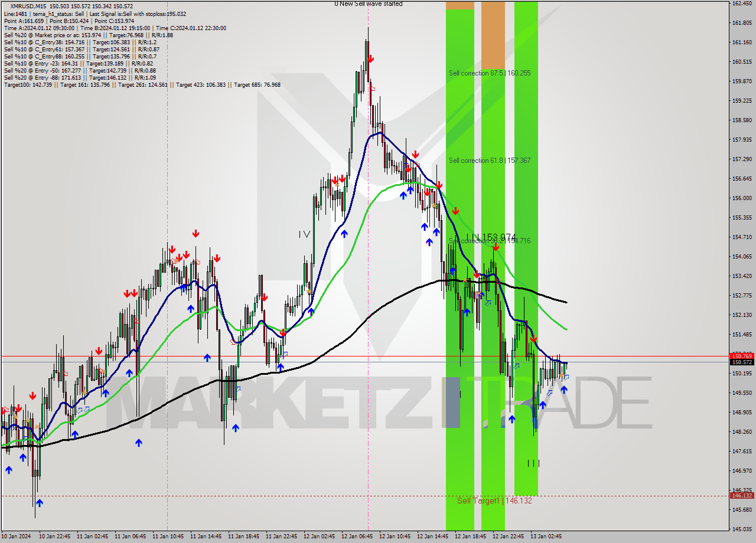Select the 'Sell %20 @ Entry -50: 167.277' line
The image size is (756, 543).
tap(80, 70)
